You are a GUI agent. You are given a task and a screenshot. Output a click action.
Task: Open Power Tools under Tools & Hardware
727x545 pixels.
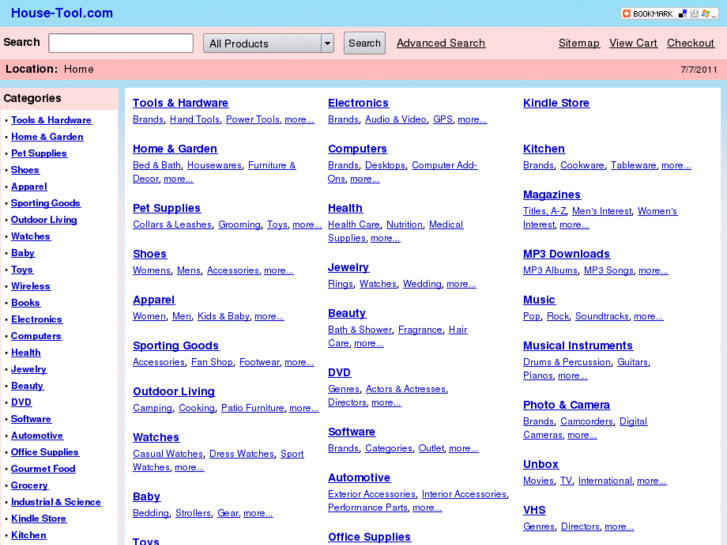pos(253,120)
